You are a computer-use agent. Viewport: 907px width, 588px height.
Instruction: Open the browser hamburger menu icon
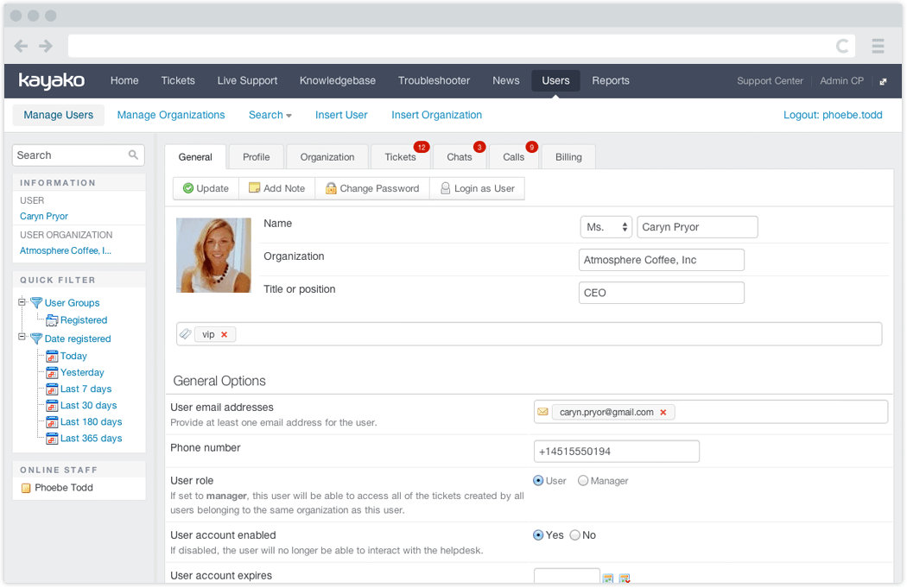[878, 47]
